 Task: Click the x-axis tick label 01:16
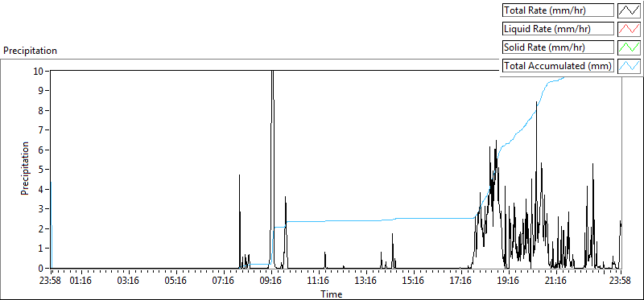point(81,282)
